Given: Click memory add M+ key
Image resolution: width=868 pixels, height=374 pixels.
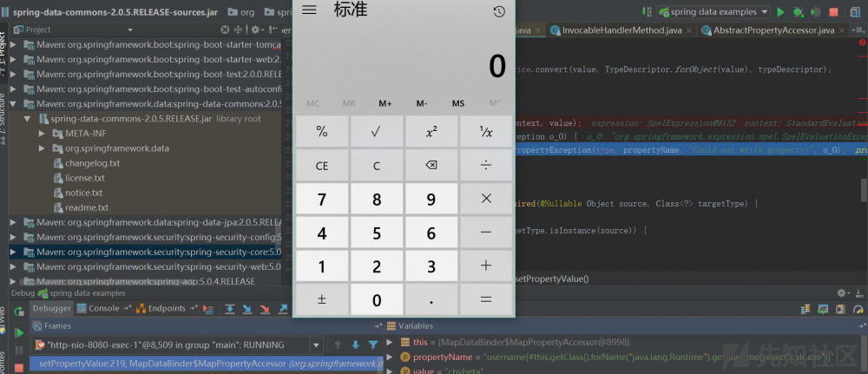Looking at the screenshot, I should coord(385,103).
